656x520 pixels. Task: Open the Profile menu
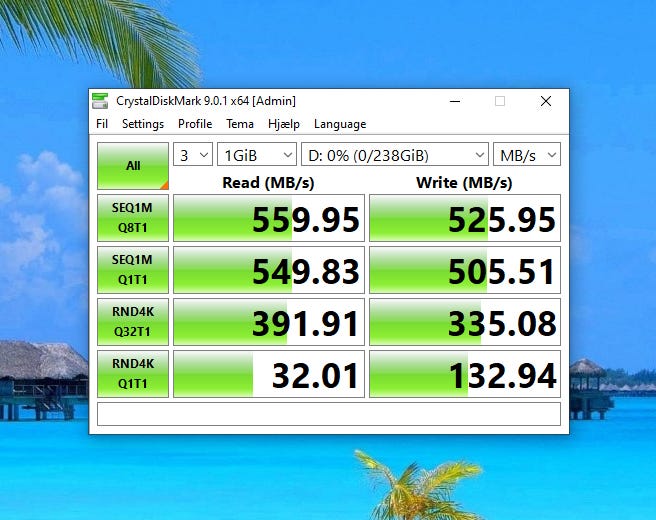195,124
